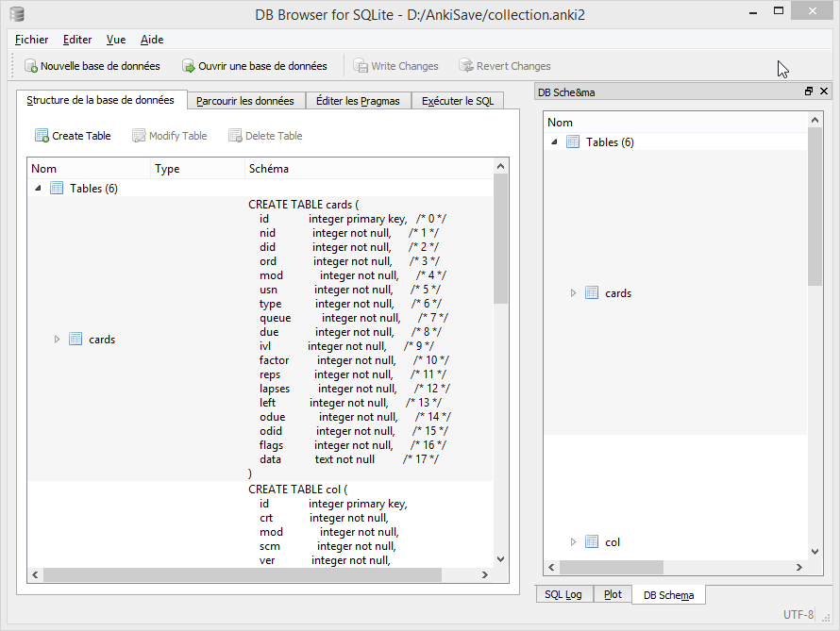Expand the col table in DB Schema panel
Screen dimensions: 840x631
573,541
